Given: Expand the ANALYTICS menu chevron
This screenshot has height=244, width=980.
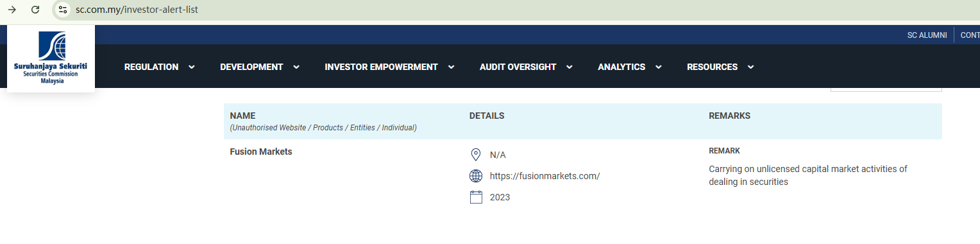Looking at the screenshot, I should point(658,67).
